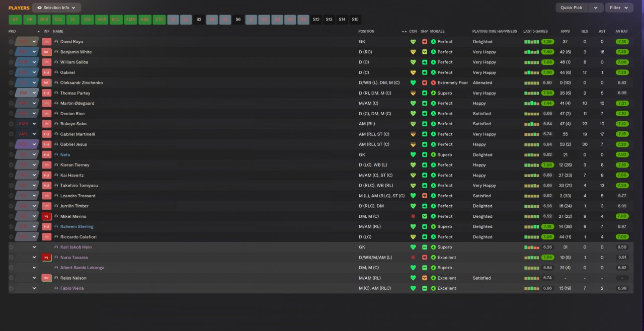Toggle the selection circle for Fábio Vieira
This screenshot has height=331, width=644.
[x=11, y=288]
